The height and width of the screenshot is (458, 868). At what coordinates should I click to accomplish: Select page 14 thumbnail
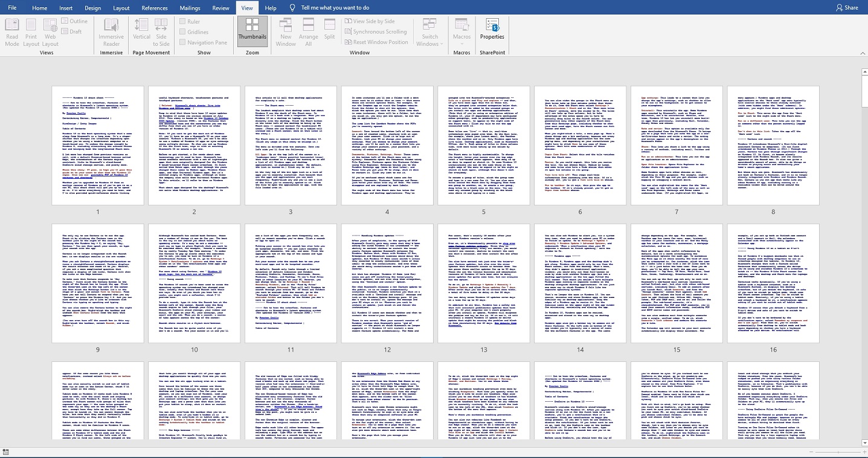coord(580,283)
